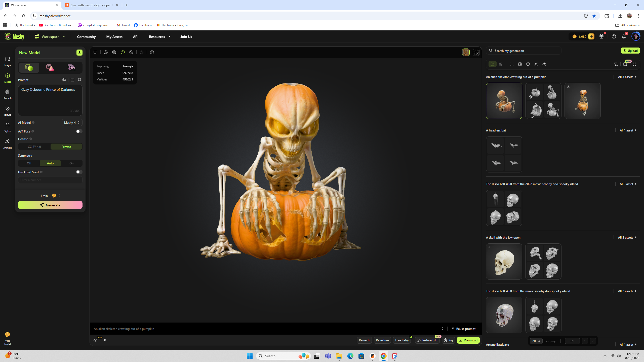Open the API menu item
644x362 pixels.
point(136,37)
